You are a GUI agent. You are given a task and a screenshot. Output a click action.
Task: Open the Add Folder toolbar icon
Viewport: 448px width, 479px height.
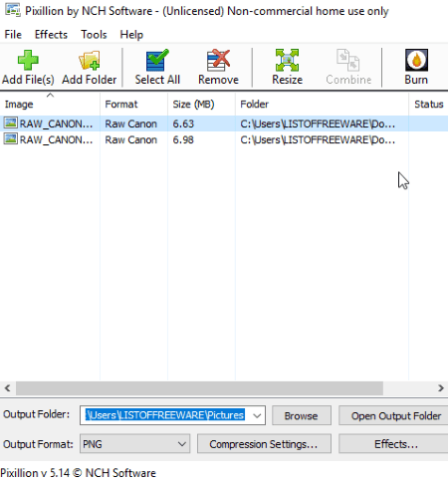pyautogui.click(x=90, y=60)
